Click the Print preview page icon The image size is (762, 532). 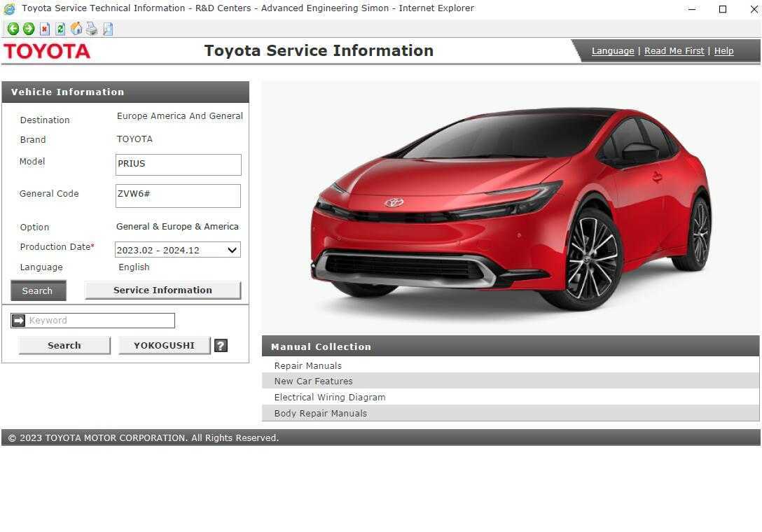click(108, 29)
